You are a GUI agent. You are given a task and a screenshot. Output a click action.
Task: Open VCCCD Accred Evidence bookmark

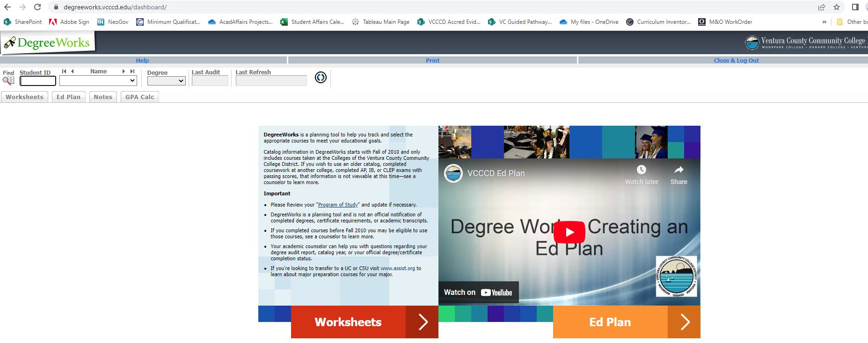[449, 22]
